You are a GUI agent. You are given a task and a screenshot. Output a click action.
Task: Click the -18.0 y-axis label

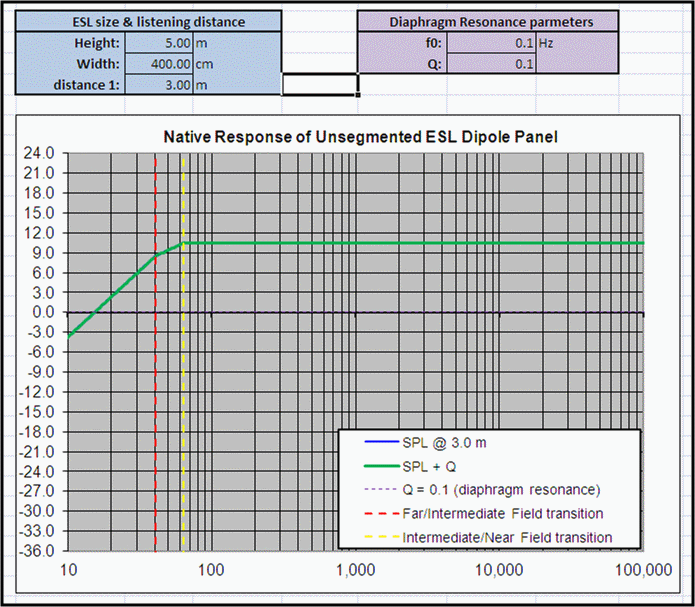(x=38, y=432)
